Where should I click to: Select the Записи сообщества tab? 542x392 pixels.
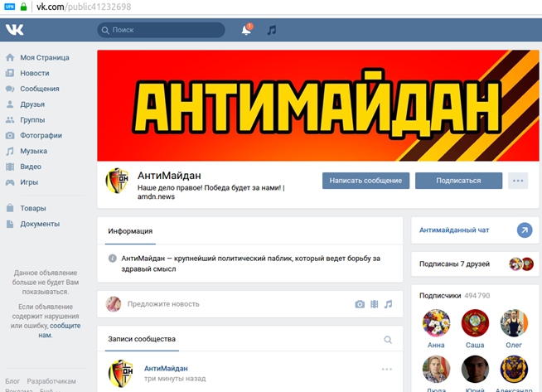[142, 339]
